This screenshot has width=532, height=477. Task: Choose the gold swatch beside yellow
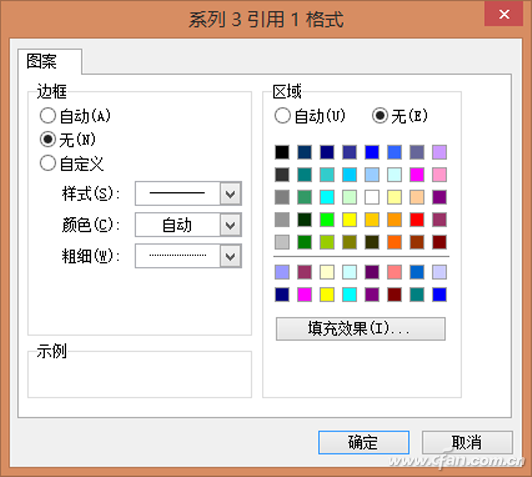tap(372, 220)
